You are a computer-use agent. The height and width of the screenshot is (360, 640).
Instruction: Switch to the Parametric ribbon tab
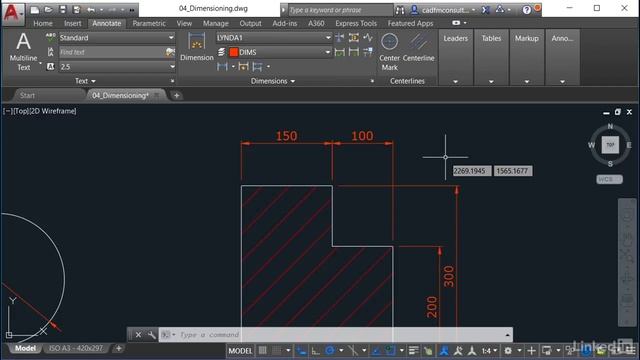pyautogui.click(x=149, y=23)
